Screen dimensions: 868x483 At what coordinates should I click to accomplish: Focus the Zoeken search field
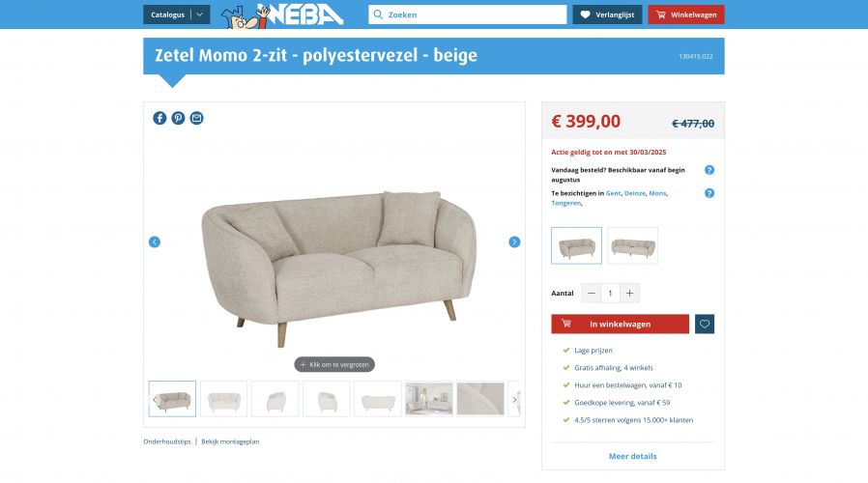(468, 14)
